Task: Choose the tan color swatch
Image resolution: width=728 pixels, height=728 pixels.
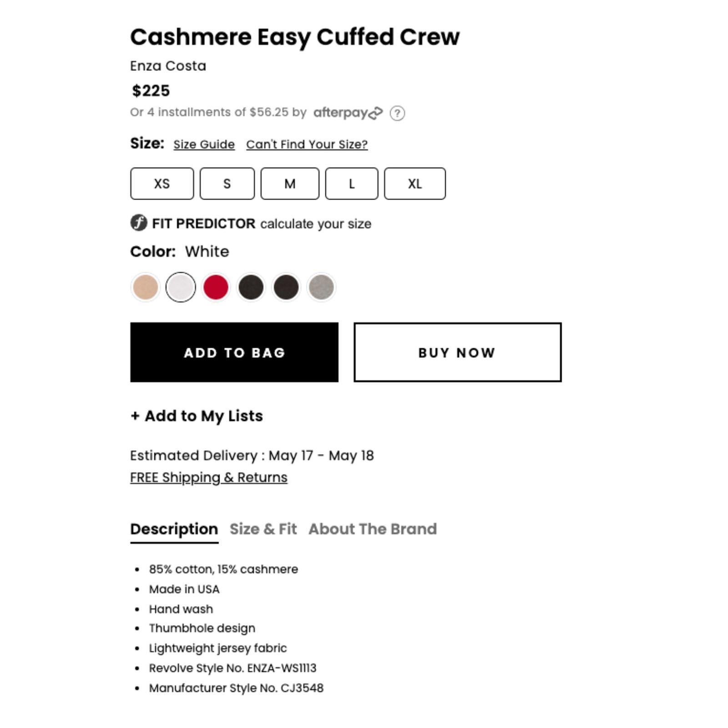Action: 145,287
